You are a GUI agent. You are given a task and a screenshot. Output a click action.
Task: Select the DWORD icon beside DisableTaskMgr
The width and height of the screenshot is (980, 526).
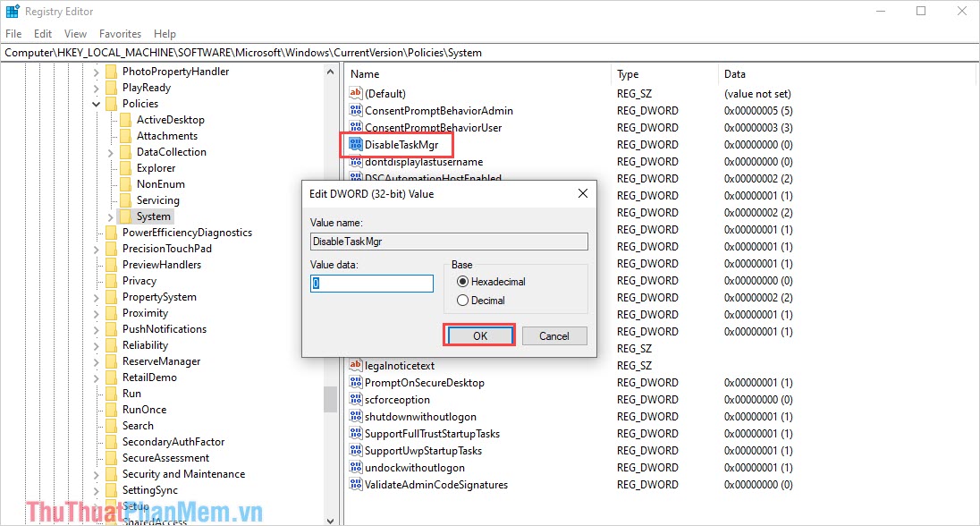click(355, 144)
